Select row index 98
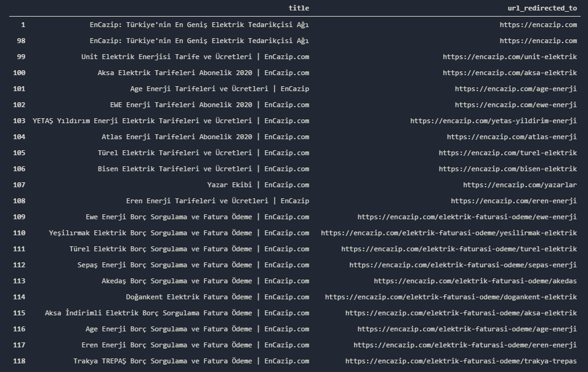 pyautogui.click(x=21, y=41)
